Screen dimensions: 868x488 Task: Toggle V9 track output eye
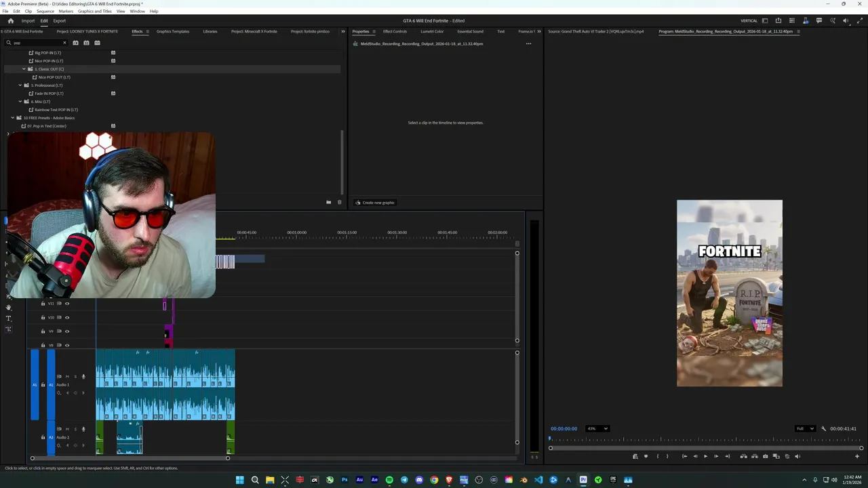point(67,331)
